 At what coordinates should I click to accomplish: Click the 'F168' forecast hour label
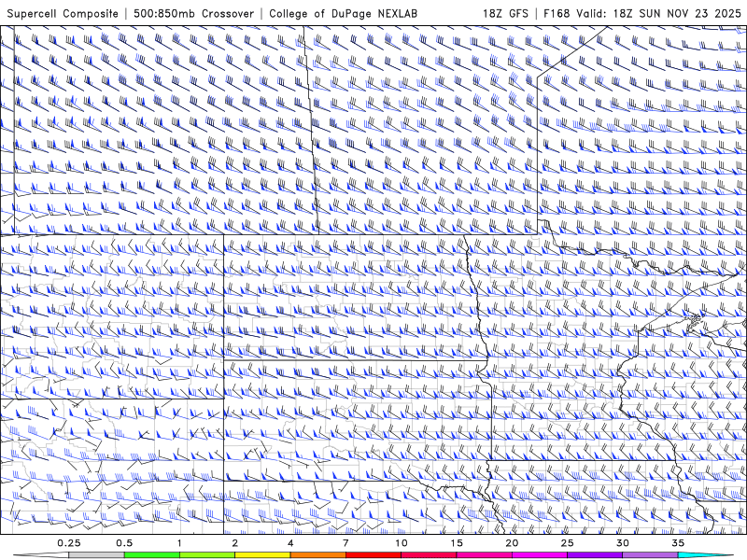(x=557, y=14)
